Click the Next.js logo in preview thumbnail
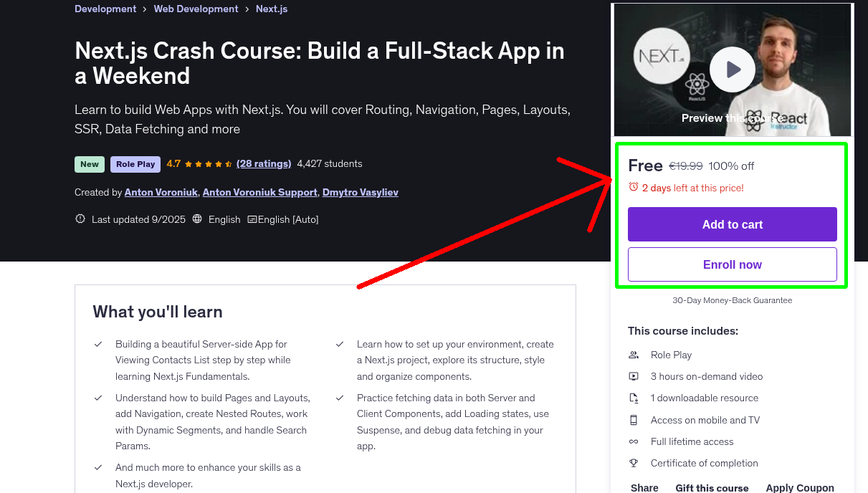This screenshot has width=868, height=493. (662, 55)
